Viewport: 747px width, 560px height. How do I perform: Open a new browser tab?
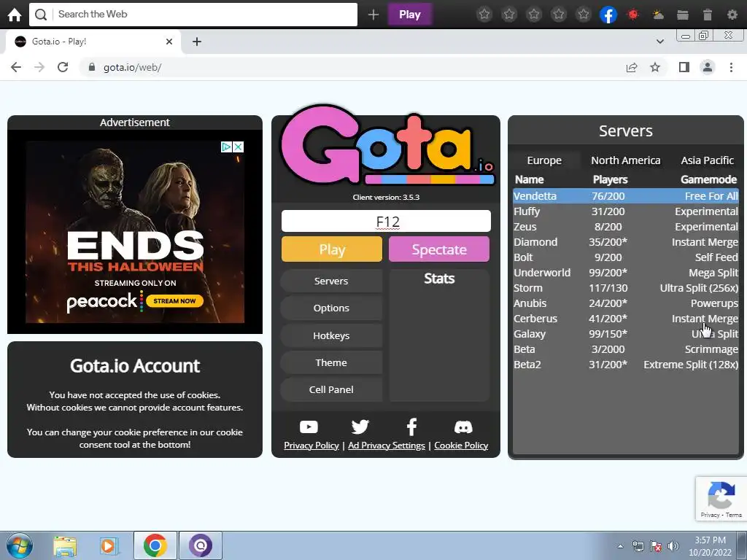pyautogui.click(x=197, y=42)
